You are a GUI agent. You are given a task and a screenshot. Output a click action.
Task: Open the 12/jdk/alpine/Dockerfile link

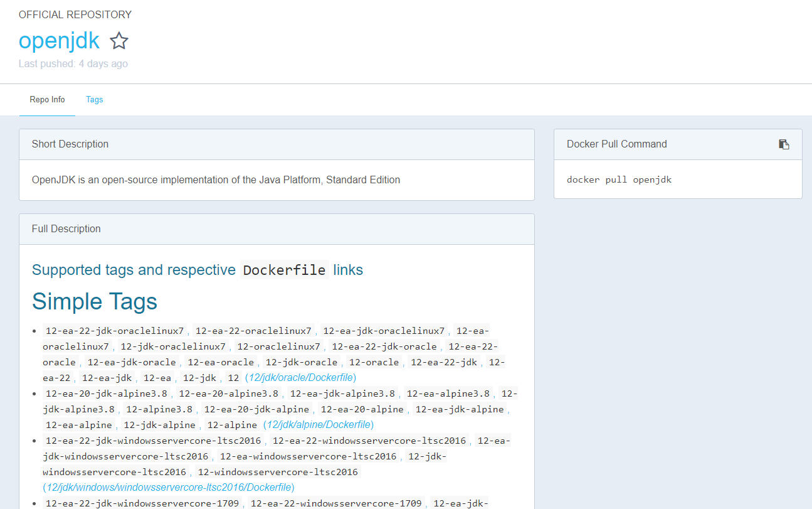(318, 425)
